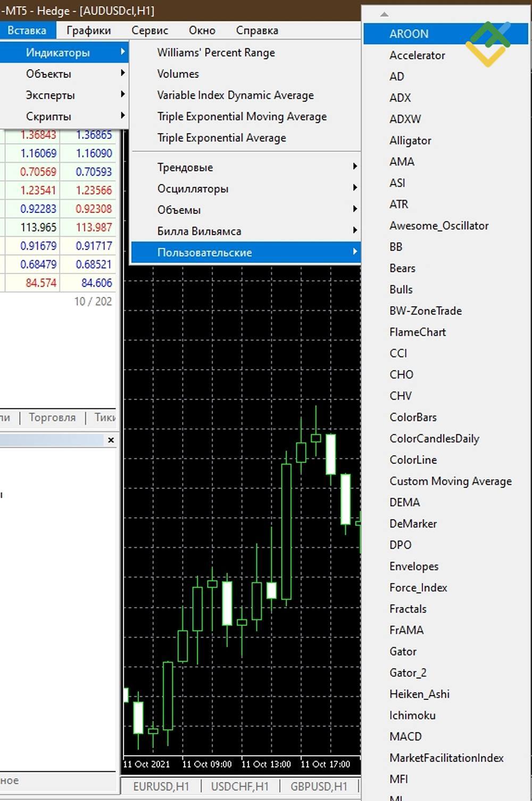The image size is (532, 801).
Task: Choose the MFI custom indicator
Action: tap(446, 779)
